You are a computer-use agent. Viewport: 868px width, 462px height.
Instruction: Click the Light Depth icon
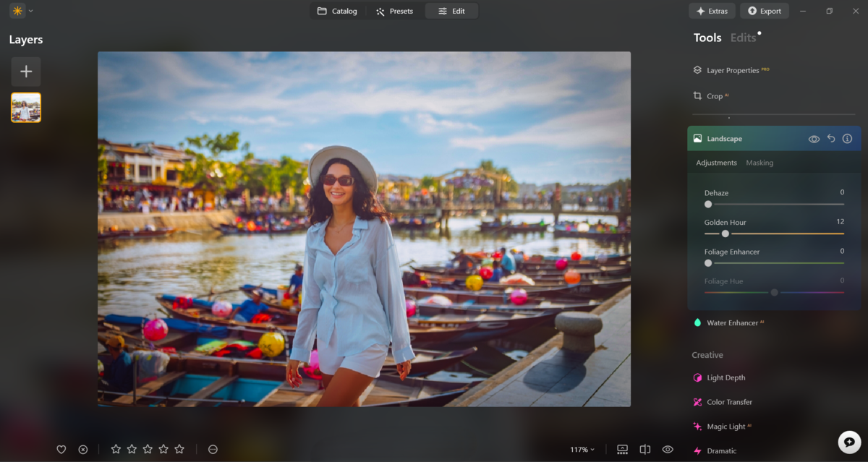[x=697, y=377]
